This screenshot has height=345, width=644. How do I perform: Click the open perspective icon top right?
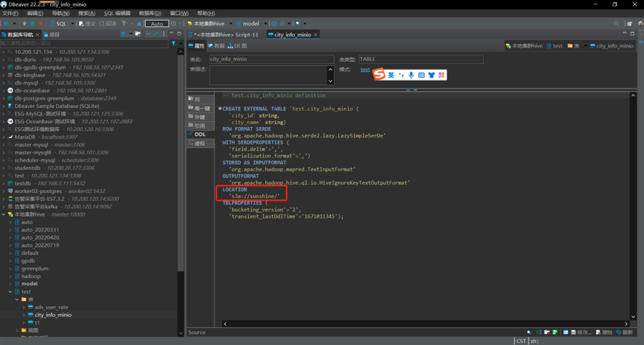629,23
